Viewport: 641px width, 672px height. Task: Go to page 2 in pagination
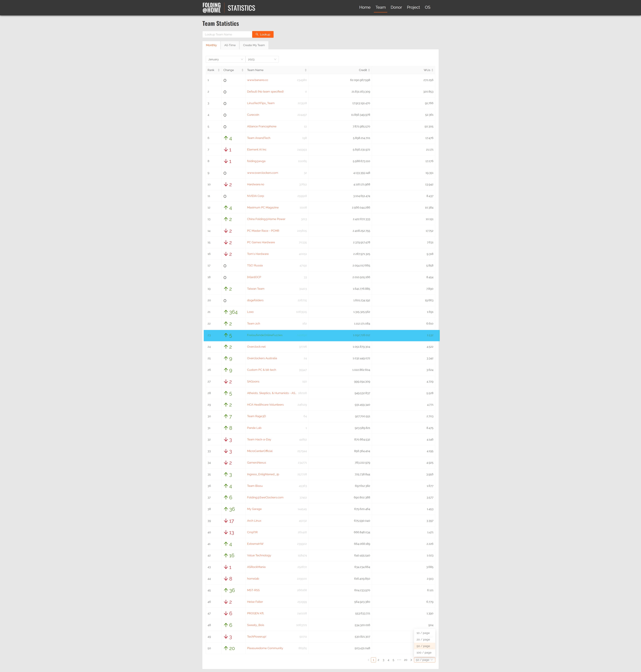click(378, 660)
